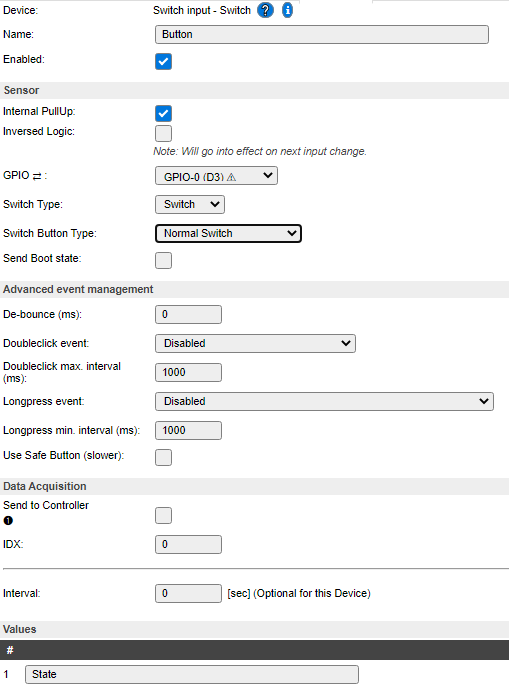Expand the Switch Button Type dropdown
The width and height of the screenshot is (509, 697).
[228, 233]
